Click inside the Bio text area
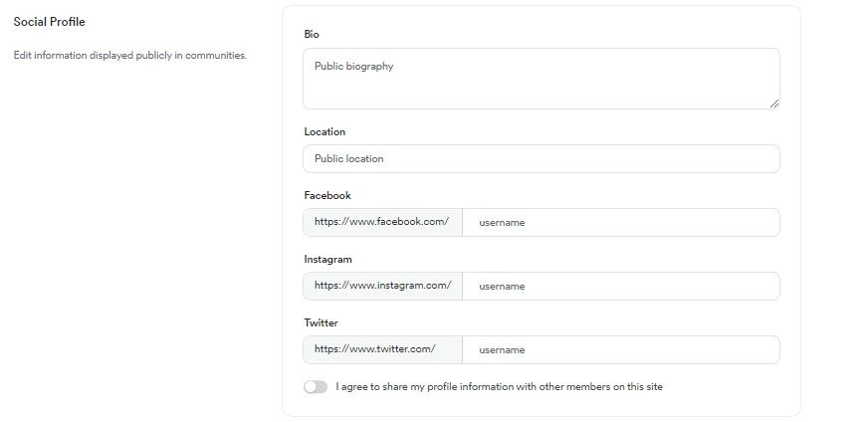The width and height of the screenshot is (868, 422). click(541, 85)
